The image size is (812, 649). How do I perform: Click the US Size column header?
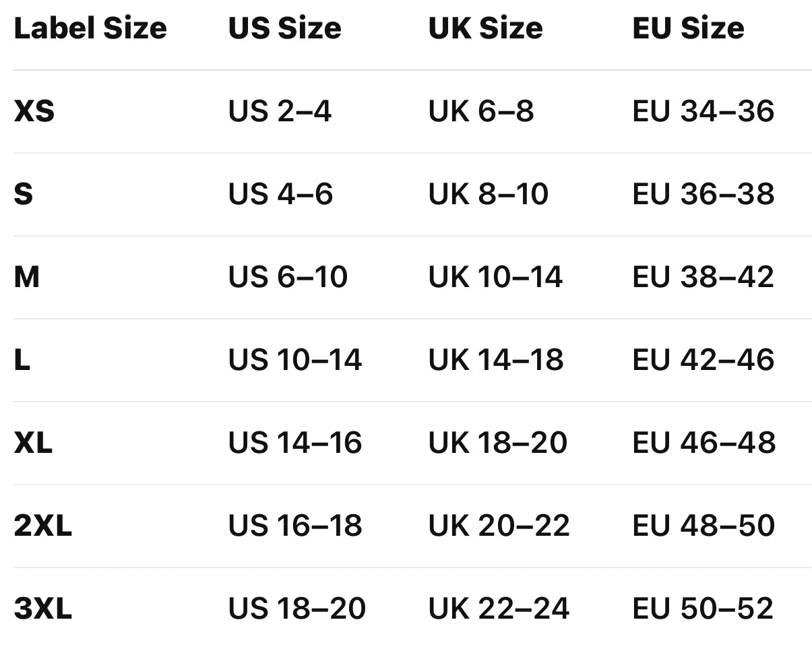tap(284, 28)
